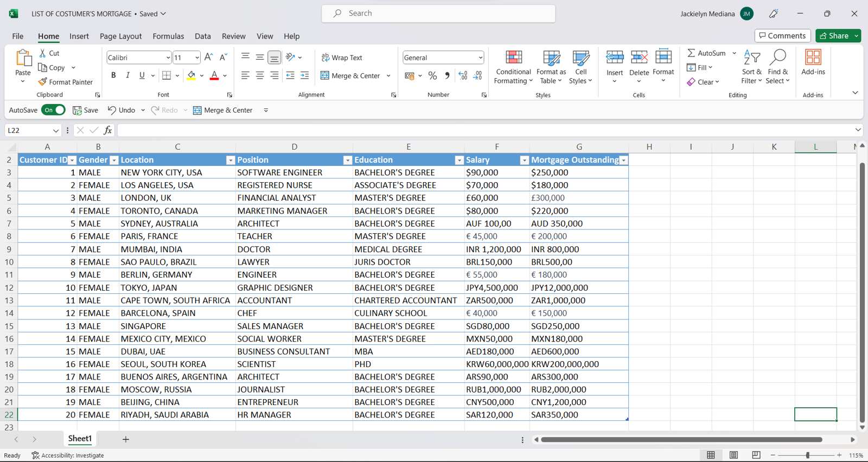Switch to Page Layout view in status bar

pos(733,455)
